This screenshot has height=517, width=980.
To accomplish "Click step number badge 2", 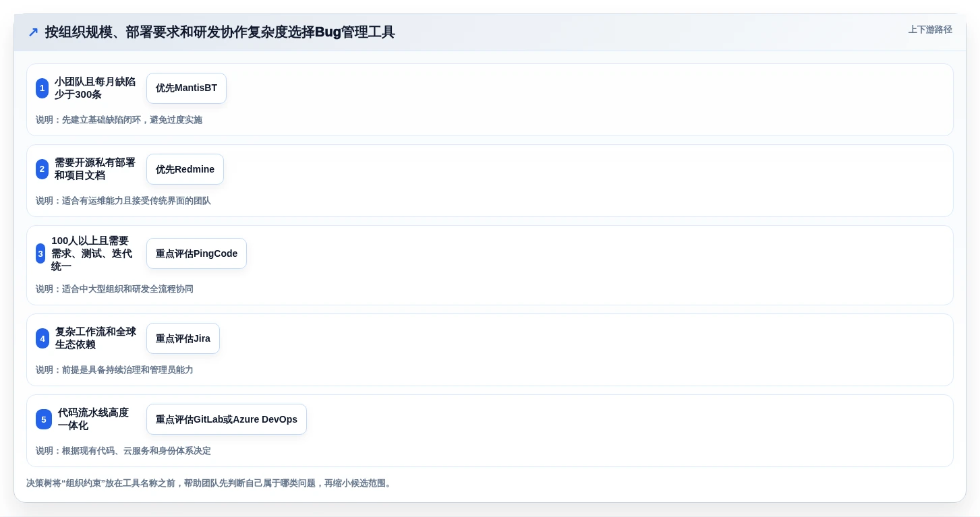I will point(42,169).
